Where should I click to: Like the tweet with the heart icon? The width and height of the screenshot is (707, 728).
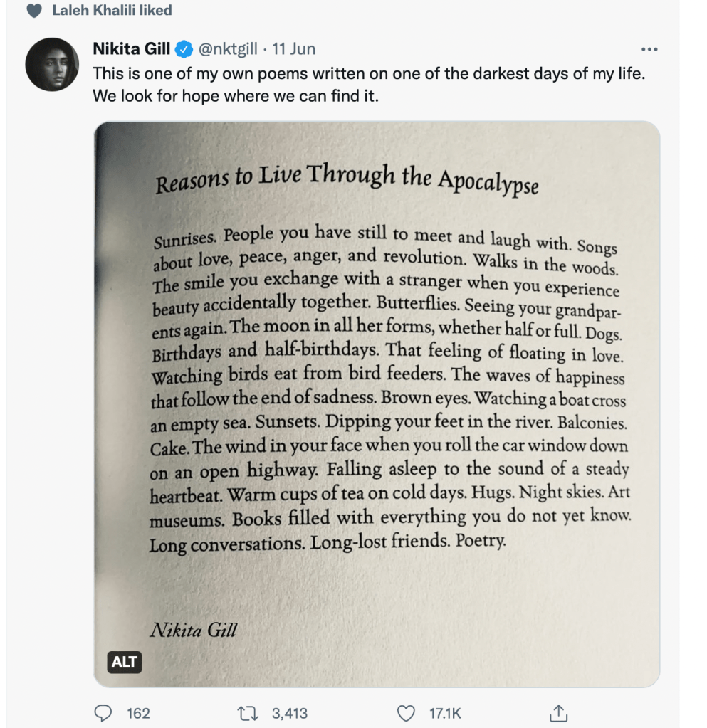[405, 713]
